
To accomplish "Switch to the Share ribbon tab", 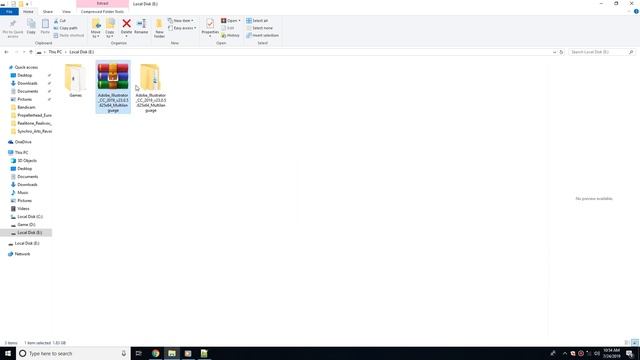I will point(48,12).
